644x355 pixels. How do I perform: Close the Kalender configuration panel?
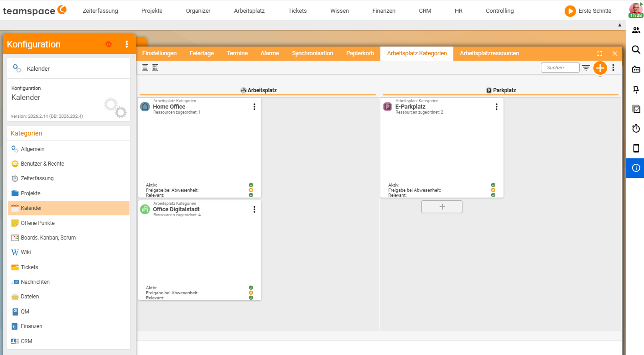point(615,53)
